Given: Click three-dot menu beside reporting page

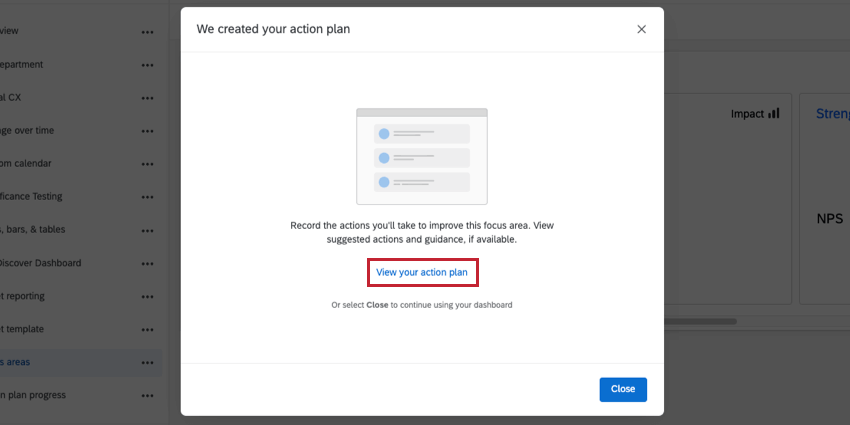Looking at the screenshot, I should tap(147, 296).
